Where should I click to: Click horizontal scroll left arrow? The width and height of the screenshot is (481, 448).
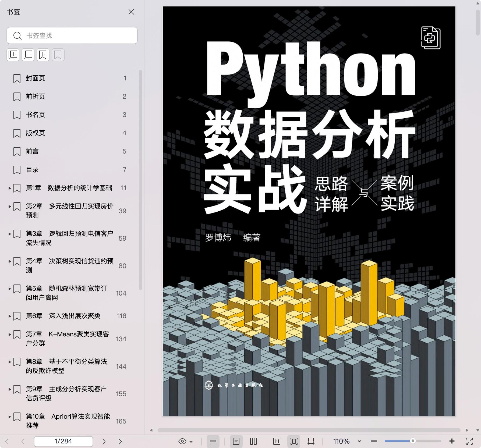151,430
